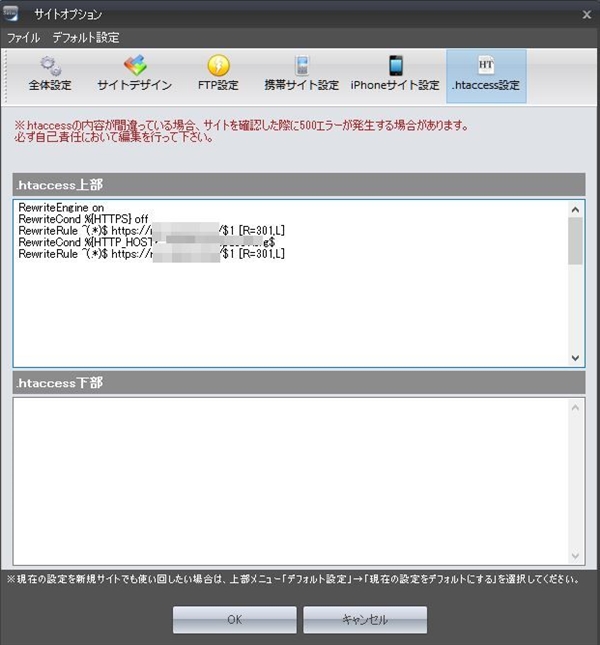Click up arrow of .htaccess下部 scrollbar
Image resolution: width=600 pixels, height=645 pixels.
pyautogui.click(x=575, y=407)
